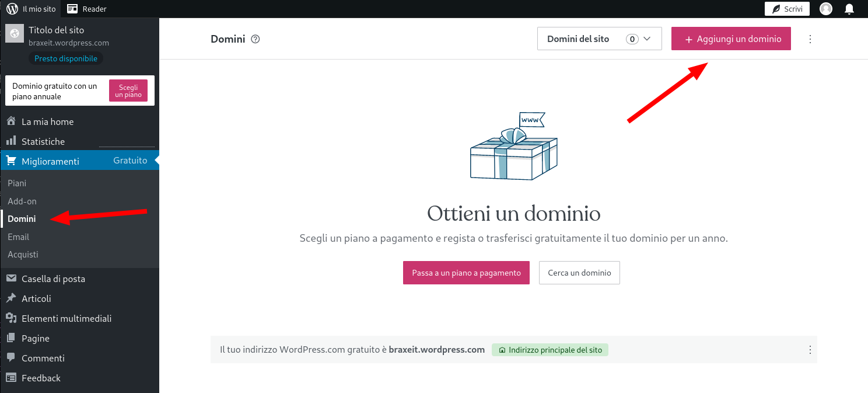Open Add-on submenu item
The height and width of the screenshot is (393, 868).
(x=22, y=201)
